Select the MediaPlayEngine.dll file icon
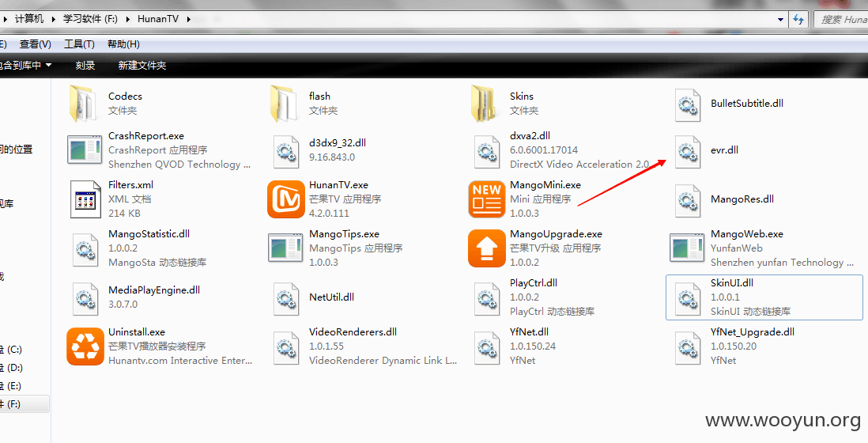The height and width of the screenshot is (443, 868). pos(85,297)
